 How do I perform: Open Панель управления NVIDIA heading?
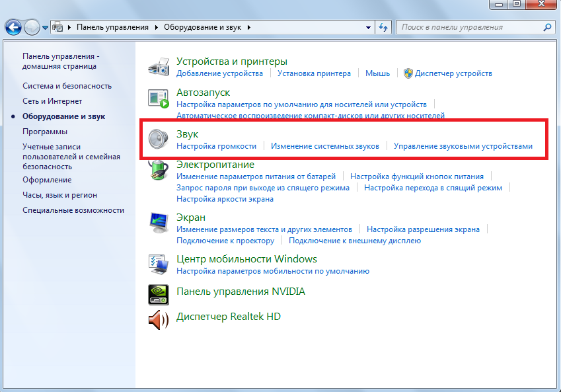[241, 292]
